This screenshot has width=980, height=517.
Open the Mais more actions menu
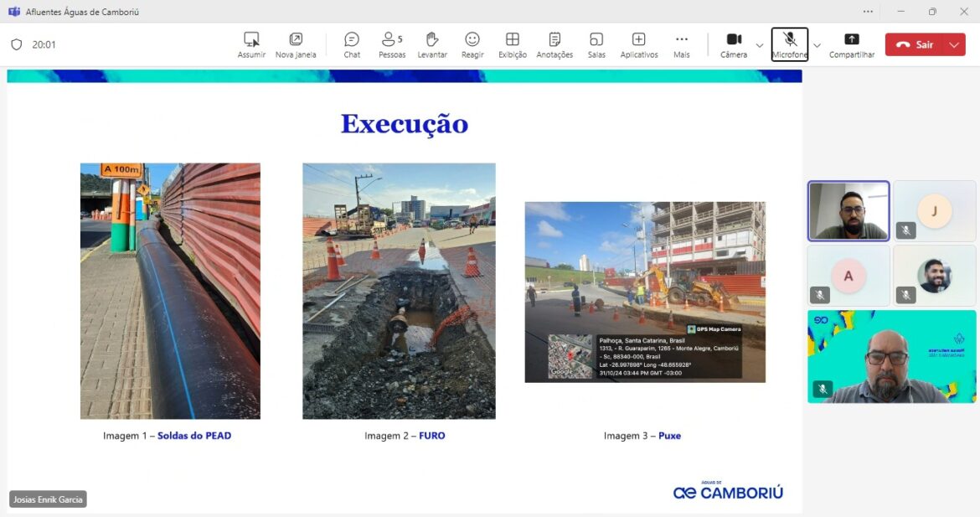tap(682, 44)
